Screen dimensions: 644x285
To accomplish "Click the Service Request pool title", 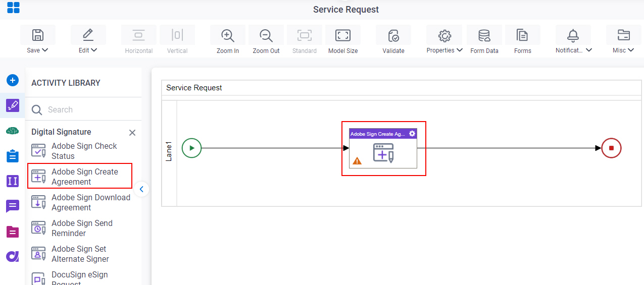I will 194,88.
